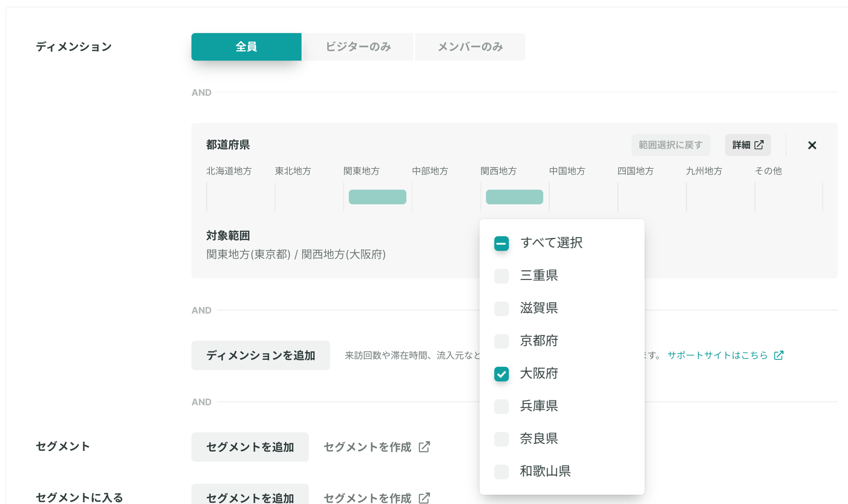848x504 pixels.
Task: Open 詳細 button with external icon
Action: (748, 145)
